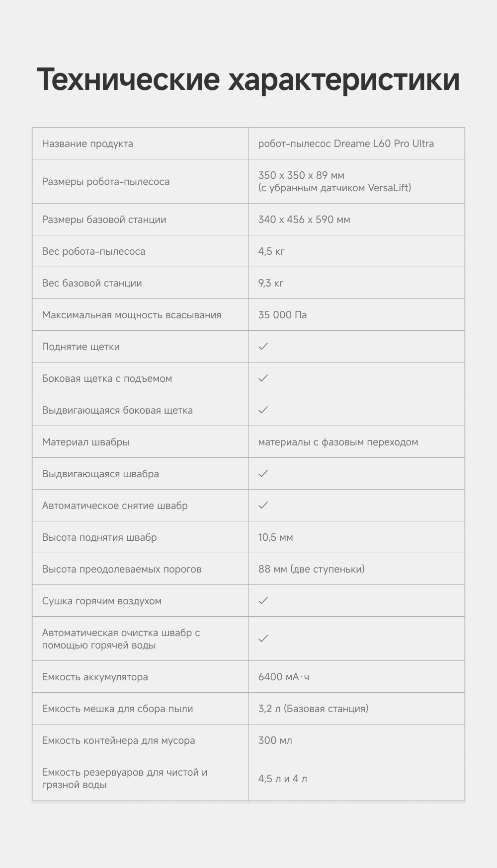The width and height of the screenshot is (497, 868).
Task: Select the 3,2 л (Базовая станция) value
Action: [313, 709]
